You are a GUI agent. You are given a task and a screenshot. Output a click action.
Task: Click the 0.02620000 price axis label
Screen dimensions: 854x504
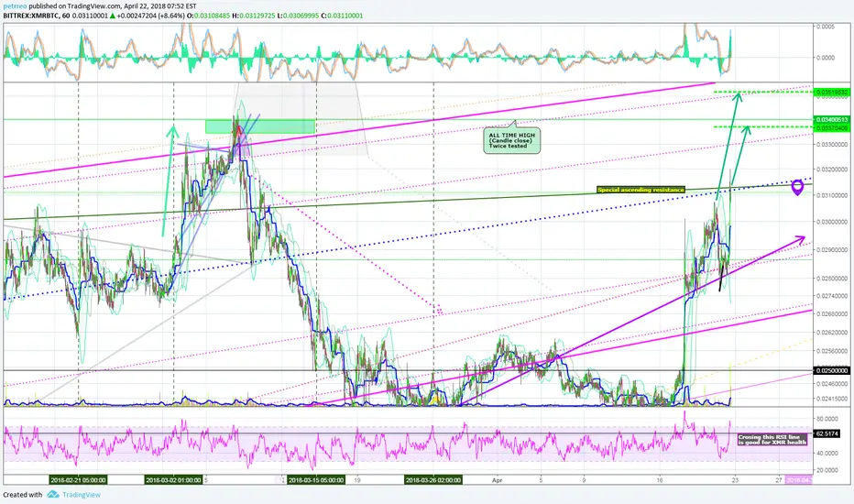(831, 332)
